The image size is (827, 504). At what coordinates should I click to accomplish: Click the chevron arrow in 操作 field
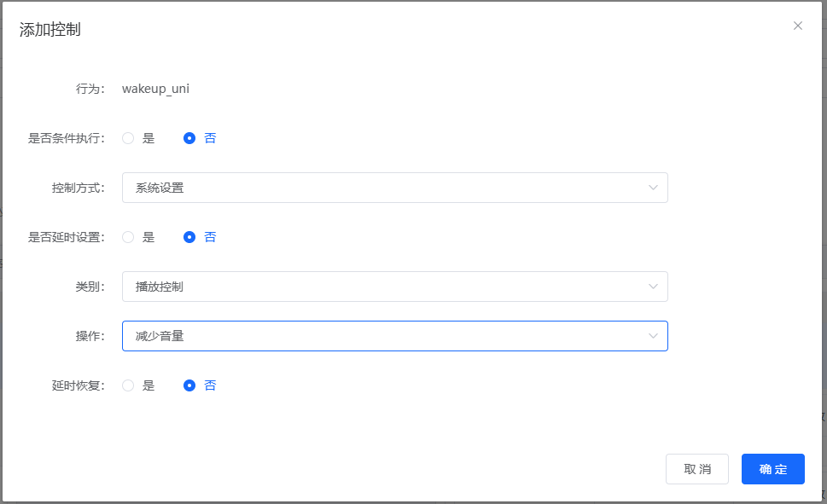point(653,336)
